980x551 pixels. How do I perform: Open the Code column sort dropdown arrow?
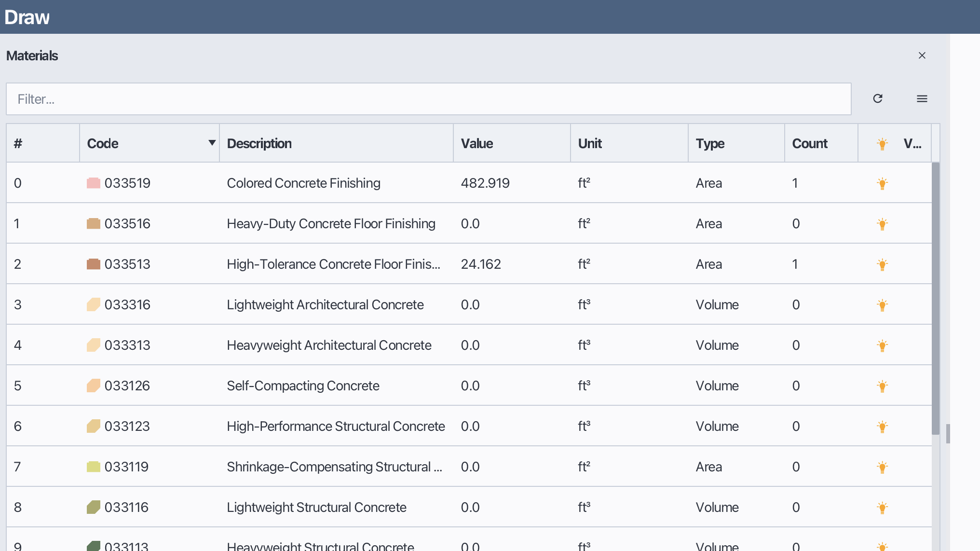pyautogui.click(x=211, y=143)
